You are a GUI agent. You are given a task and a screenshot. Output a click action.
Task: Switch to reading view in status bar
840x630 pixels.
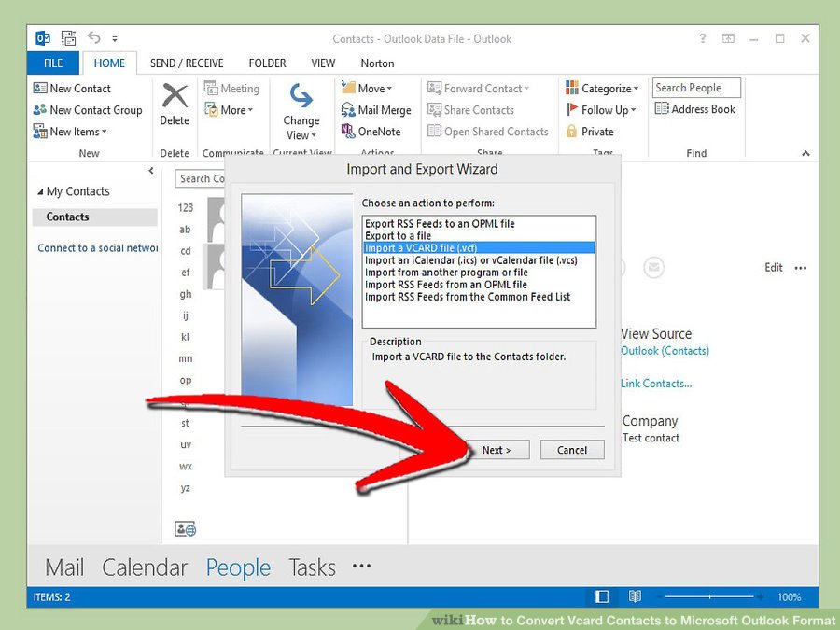click(635, 596)
